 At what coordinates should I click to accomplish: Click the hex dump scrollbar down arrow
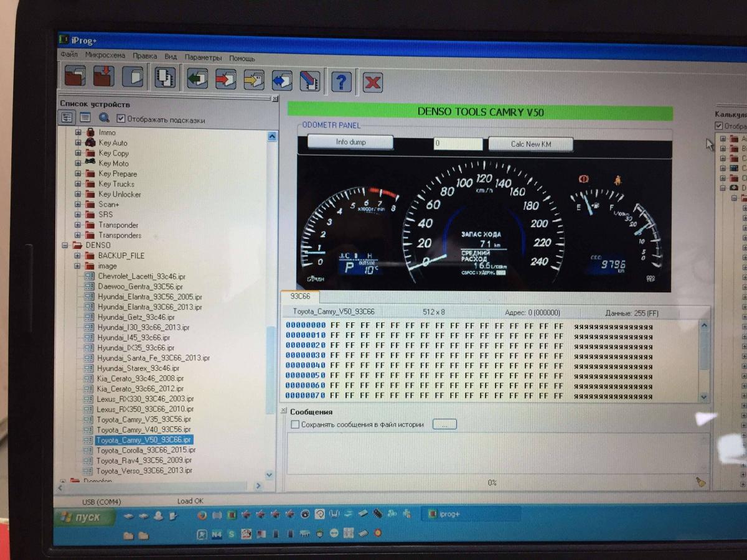pos(704,397)
